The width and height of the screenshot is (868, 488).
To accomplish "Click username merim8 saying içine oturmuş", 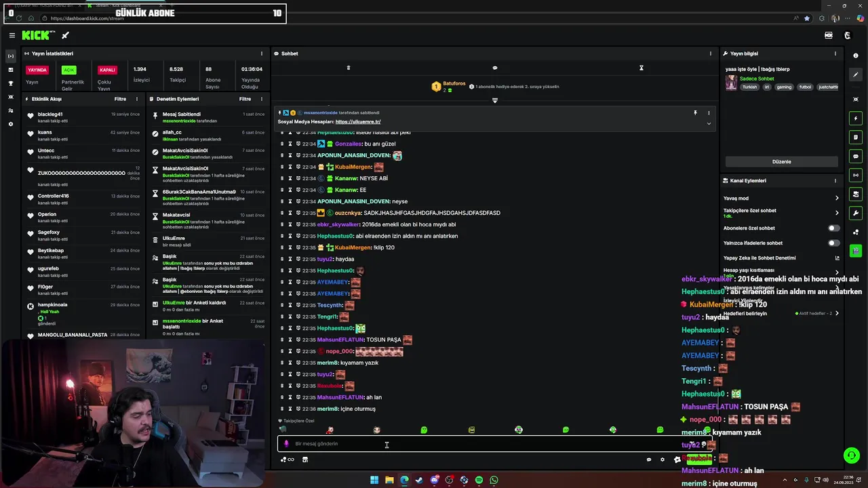I will tap(328, 409).
